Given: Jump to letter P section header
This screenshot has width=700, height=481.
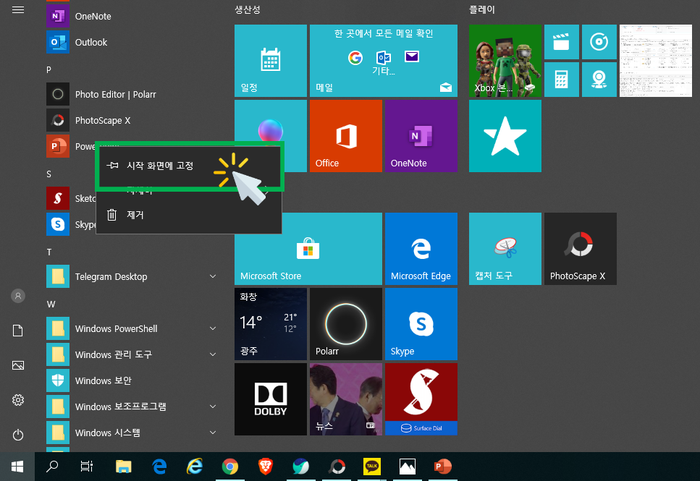Looking at the screenshot, I should point(49,70).
